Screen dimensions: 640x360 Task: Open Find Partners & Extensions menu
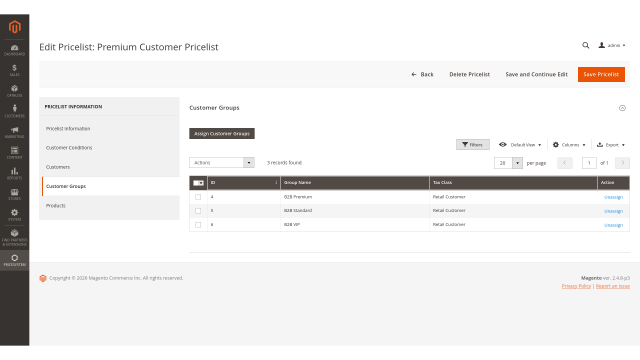tap(15, 237)
